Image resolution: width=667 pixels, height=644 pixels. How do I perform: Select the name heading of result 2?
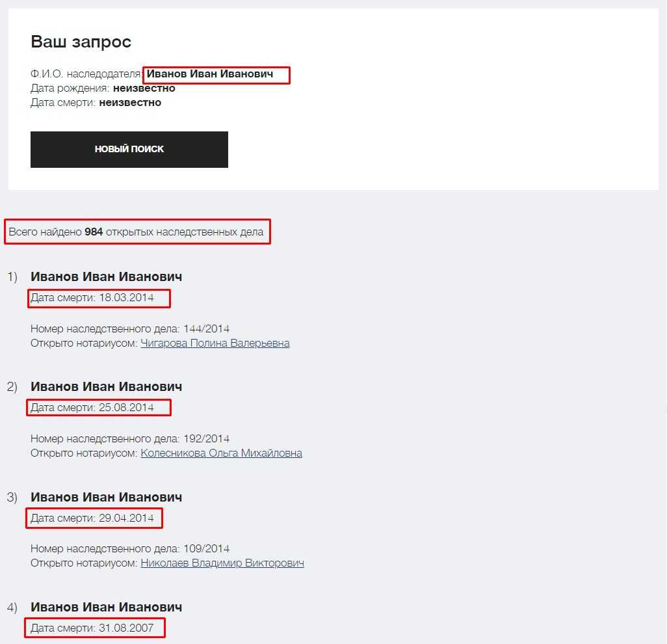106,386
